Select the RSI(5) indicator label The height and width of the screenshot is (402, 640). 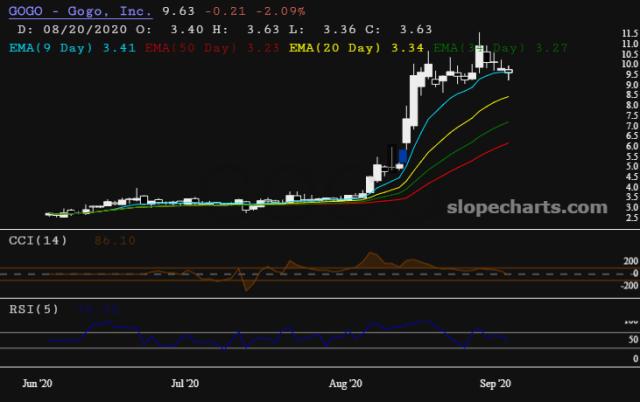tap(34, 309)
